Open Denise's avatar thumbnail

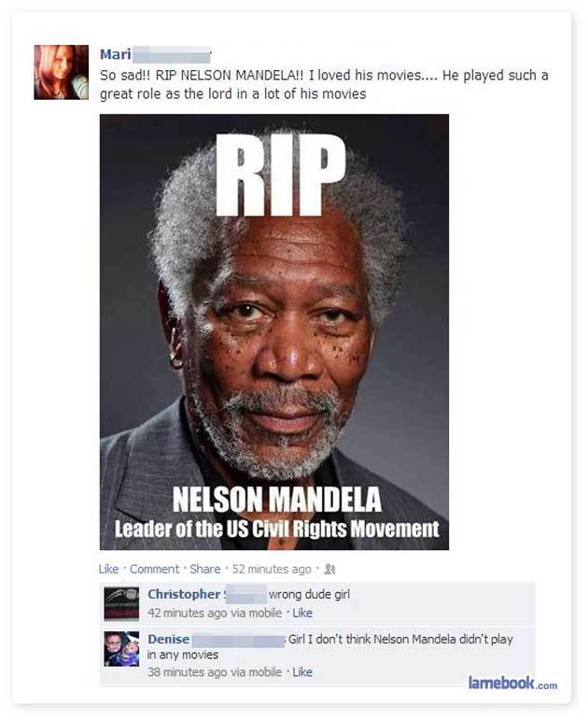pos(121,649)
